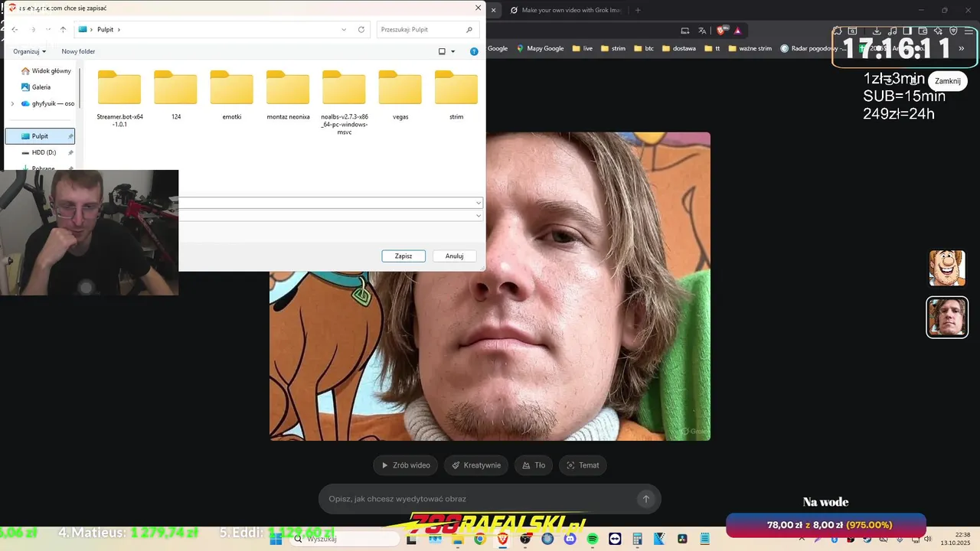Image resolution: width=980 pixels, height=551 pixels.
Task: Select Galeria in navigation pane
Action: (35, 87)
